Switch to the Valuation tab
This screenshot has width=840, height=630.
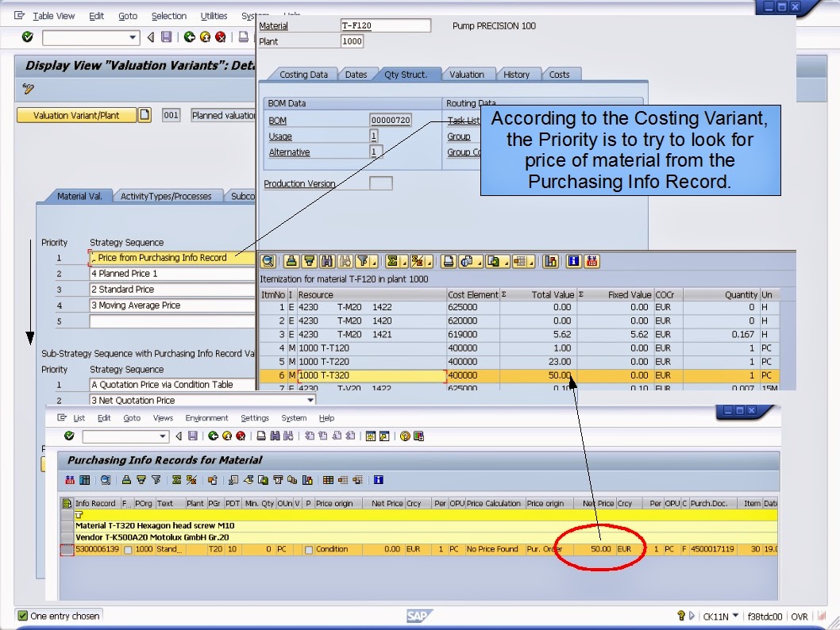point(468,74)
